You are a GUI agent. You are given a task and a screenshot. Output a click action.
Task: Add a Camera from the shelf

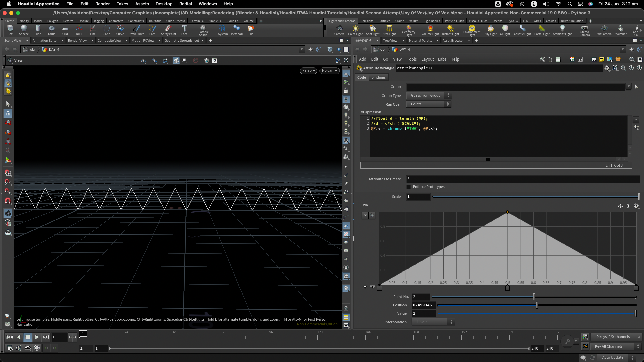(339, 29)
